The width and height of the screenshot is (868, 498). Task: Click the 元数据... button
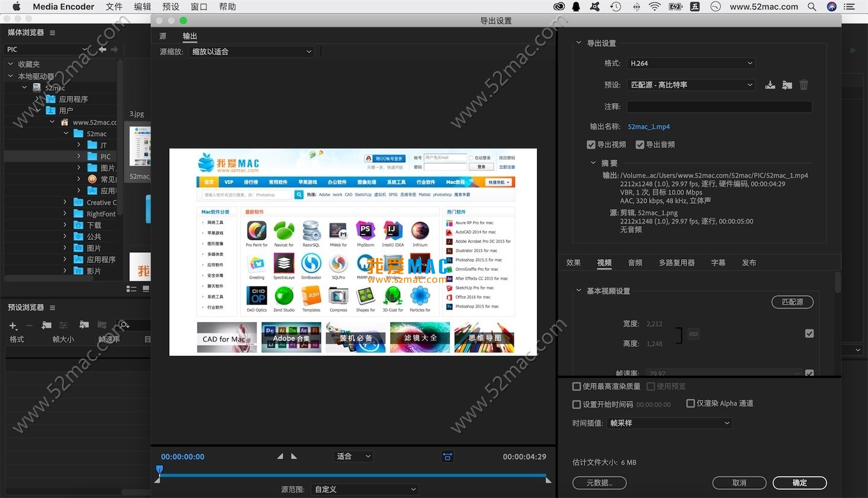tap(600, 483)
